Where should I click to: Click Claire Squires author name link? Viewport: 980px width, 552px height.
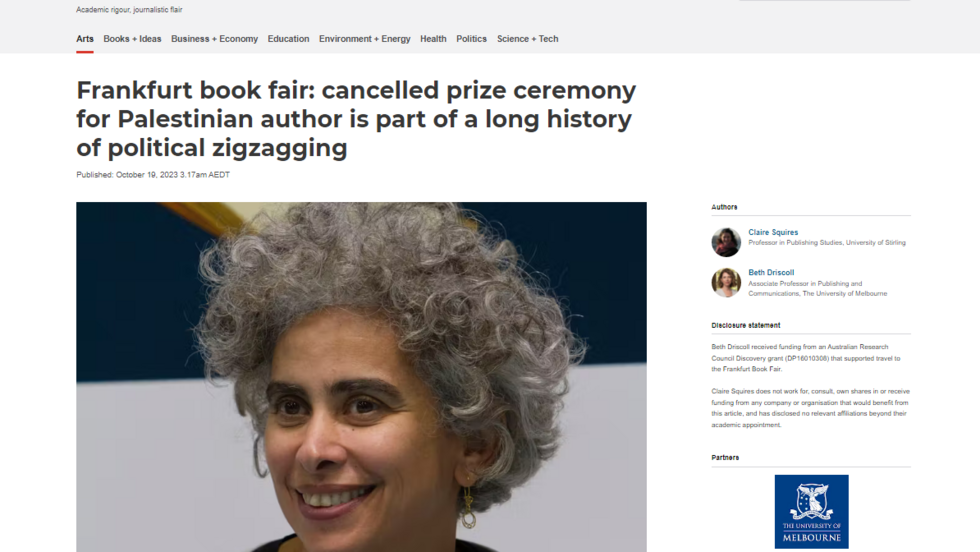773,232
